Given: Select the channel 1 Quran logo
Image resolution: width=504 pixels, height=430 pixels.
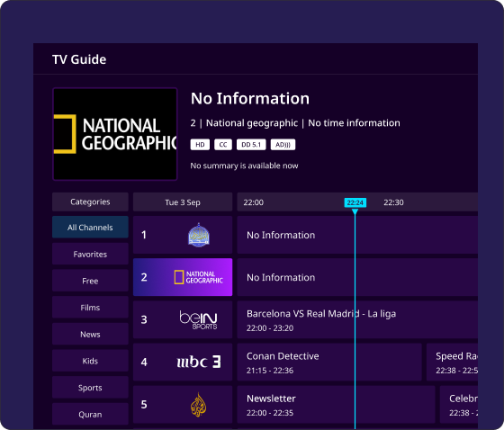Looking at the screenshot, I should coord(199,235).
